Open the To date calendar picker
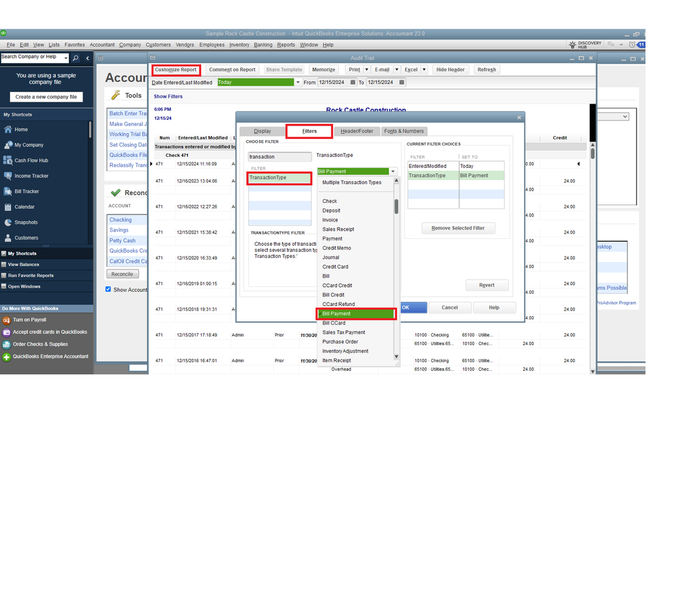The height and width of the screenshot is (616, 676). (x=402, y=83)
